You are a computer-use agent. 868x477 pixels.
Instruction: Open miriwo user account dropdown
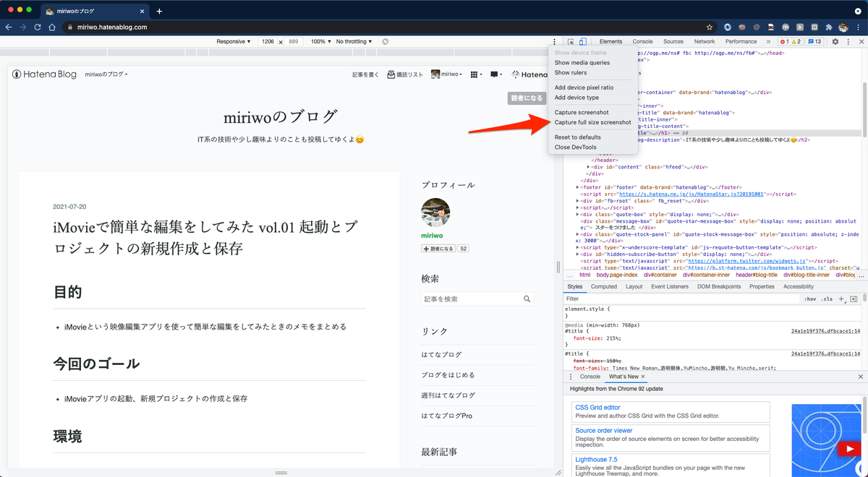click(x=448, y=74)
